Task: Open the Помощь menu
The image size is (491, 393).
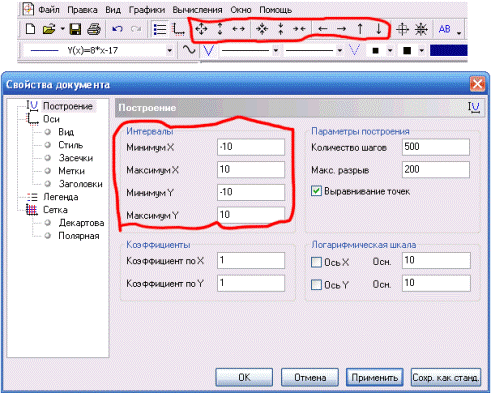Action: (x=275, y=10)
